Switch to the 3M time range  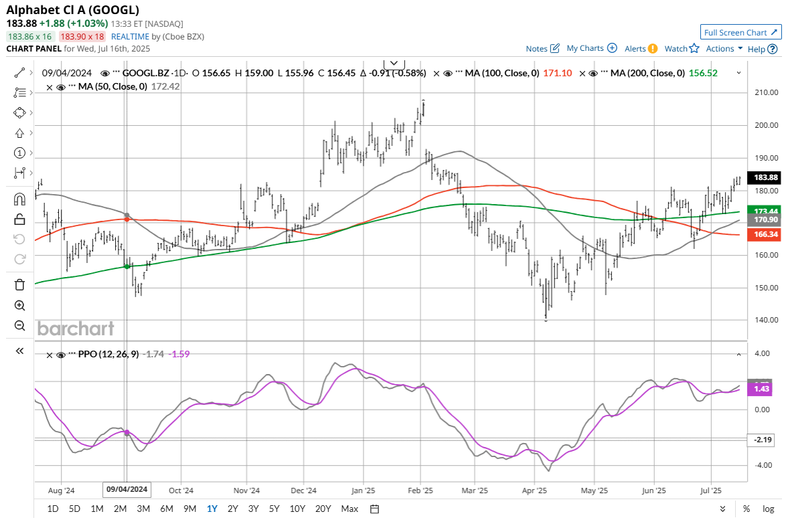click(143, 509)
